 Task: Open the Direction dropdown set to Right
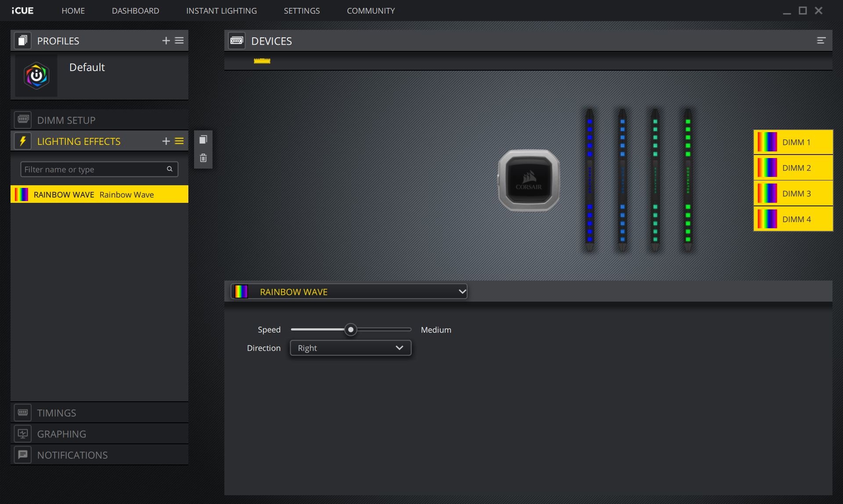click(x=350, y=348)
